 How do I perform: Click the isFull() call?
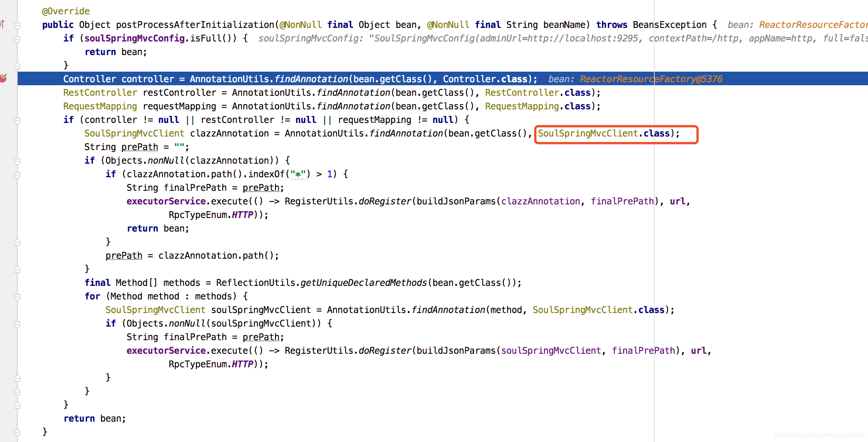[213, 38]
